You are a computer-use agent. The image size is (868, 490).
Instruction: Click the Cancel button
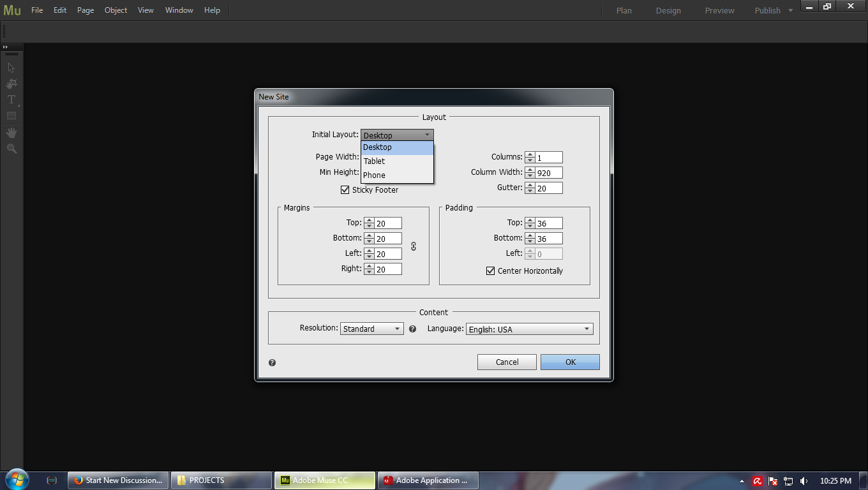(507, 362)
